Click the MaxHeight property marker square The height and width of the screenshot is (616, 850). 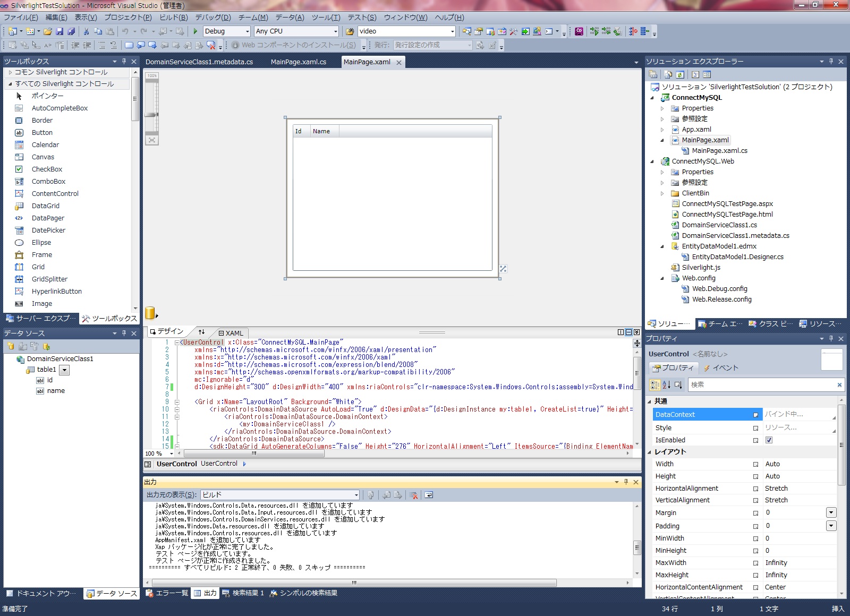point(755,575)
